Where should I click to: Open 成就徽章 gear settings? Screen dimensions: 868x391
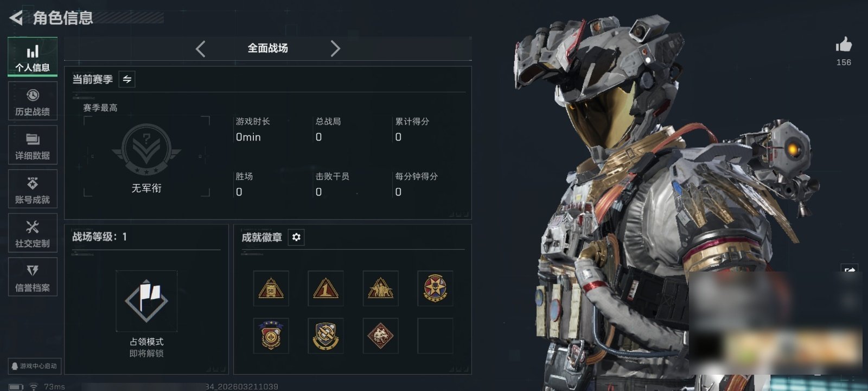click(x=296, y=237)
